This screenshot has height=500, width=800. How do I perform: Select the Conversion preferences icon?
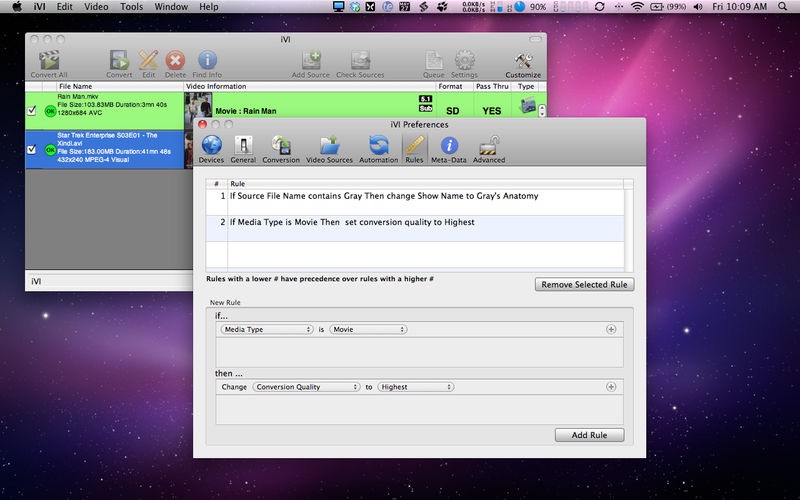point(281,149)
